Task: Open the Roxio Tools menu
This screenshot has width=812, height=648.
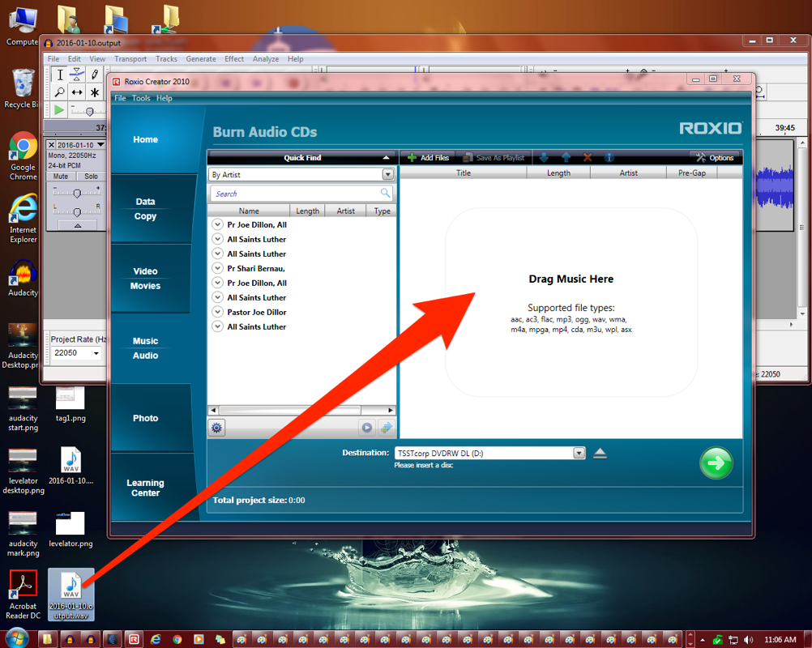Action: point(141,98)
